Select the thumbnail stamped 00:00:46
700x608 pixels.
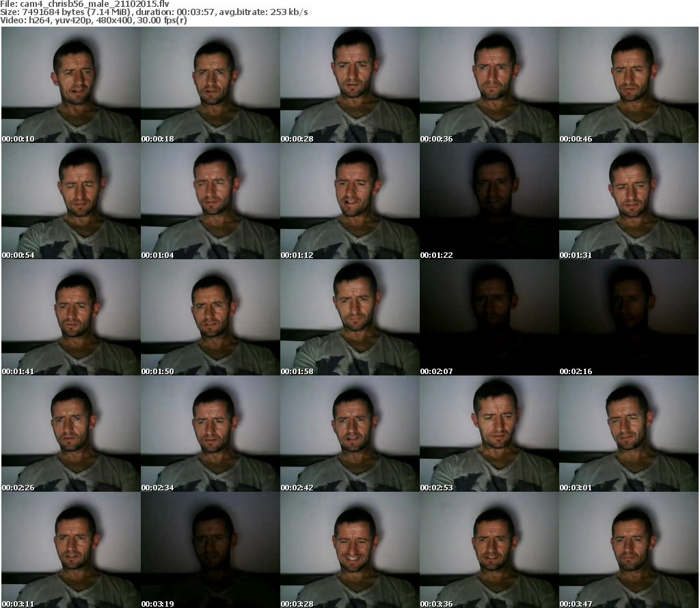click(x=629, y=85)
